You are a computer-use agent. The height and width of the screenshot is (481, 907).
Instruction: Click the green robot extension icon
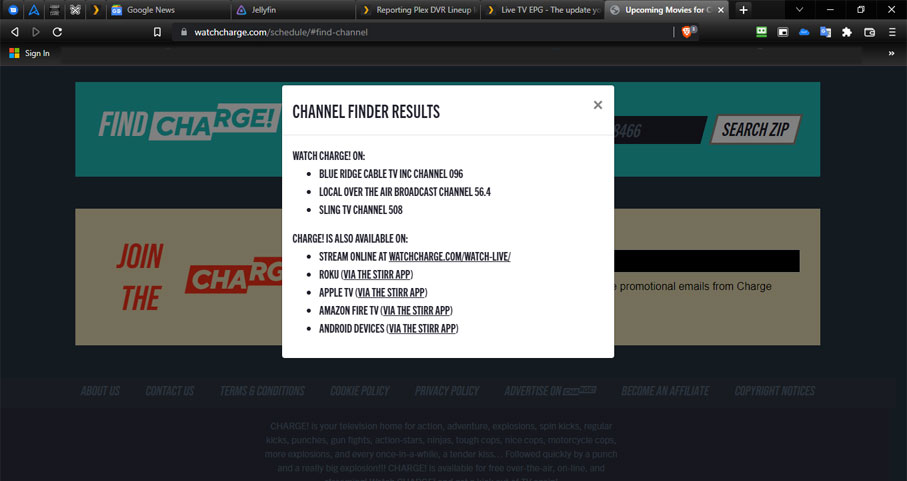(x=761, y=32)
